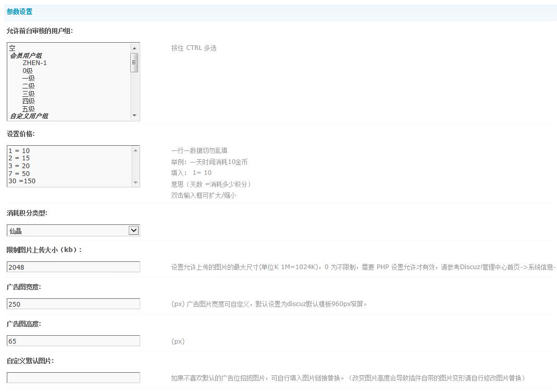Choose the 0级 user group
This screenshot has height=392, width=557.
coord(28,71)
